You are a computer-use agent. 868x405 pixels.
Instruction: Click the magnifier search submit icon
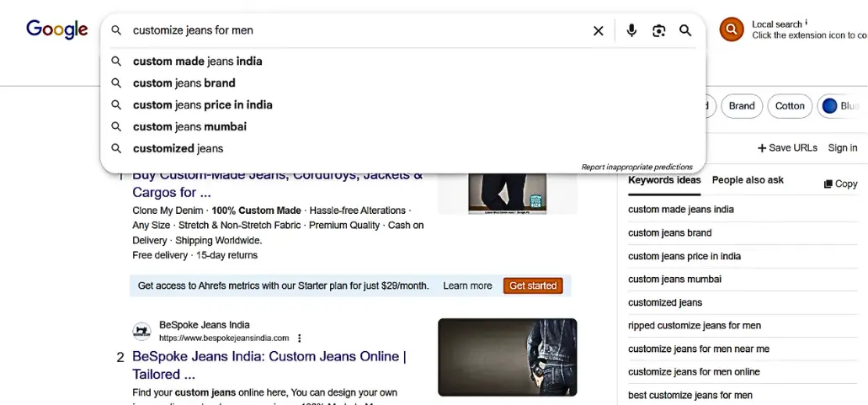[685, 30]
